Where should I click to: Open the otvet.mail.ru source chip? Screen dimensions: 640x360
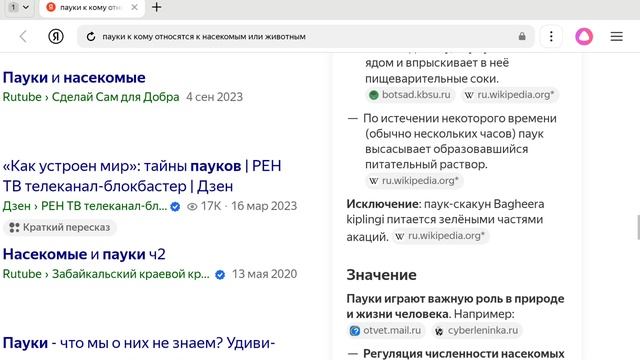(x=386, y=330)
